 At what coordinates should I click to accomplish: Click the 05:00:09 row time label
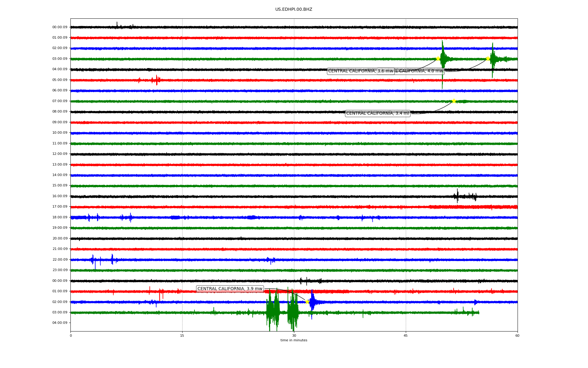(60, 80)
